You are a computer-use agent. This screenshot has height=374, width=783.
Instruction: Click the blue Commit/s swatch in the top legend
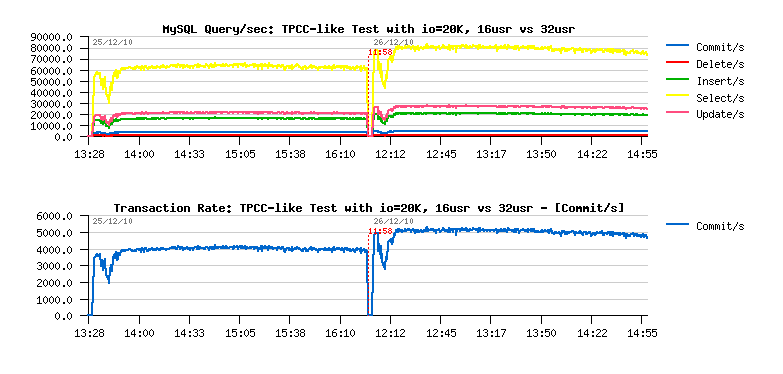click(678, 46)
